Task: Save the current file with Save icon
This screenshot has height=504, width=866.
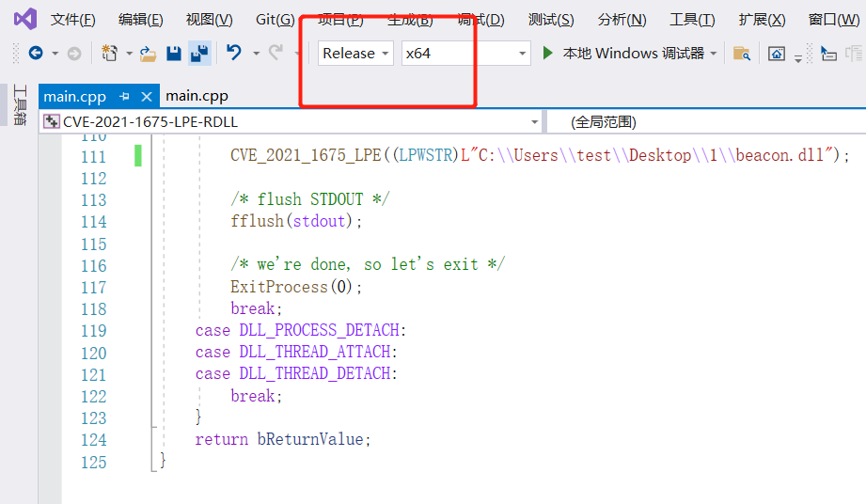Action: point(174,54)
